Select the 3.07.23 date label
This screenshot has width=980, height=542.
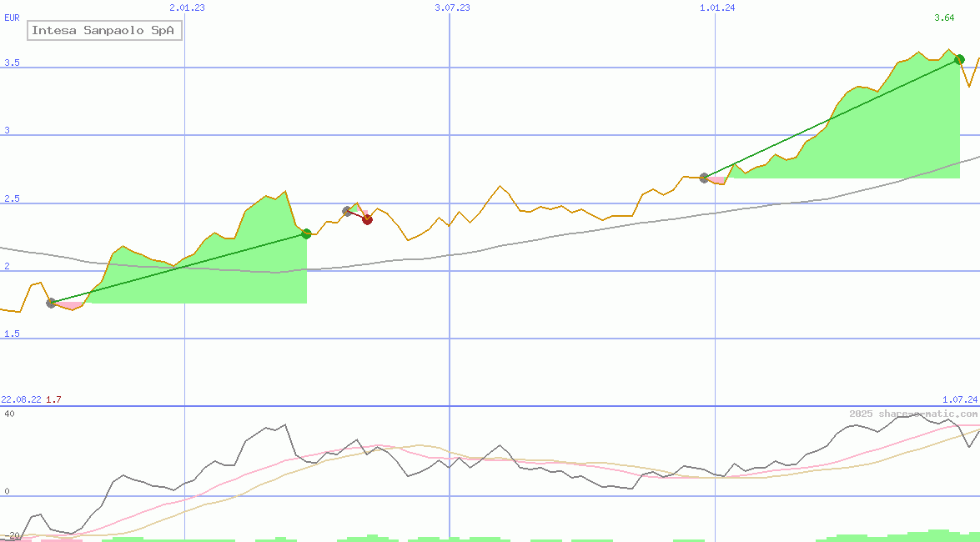pos(453,8)
